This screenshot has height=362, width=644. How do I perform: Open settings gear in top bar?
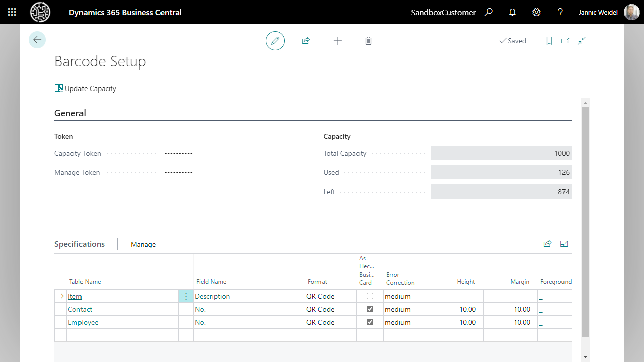click(x=536, y=12)
